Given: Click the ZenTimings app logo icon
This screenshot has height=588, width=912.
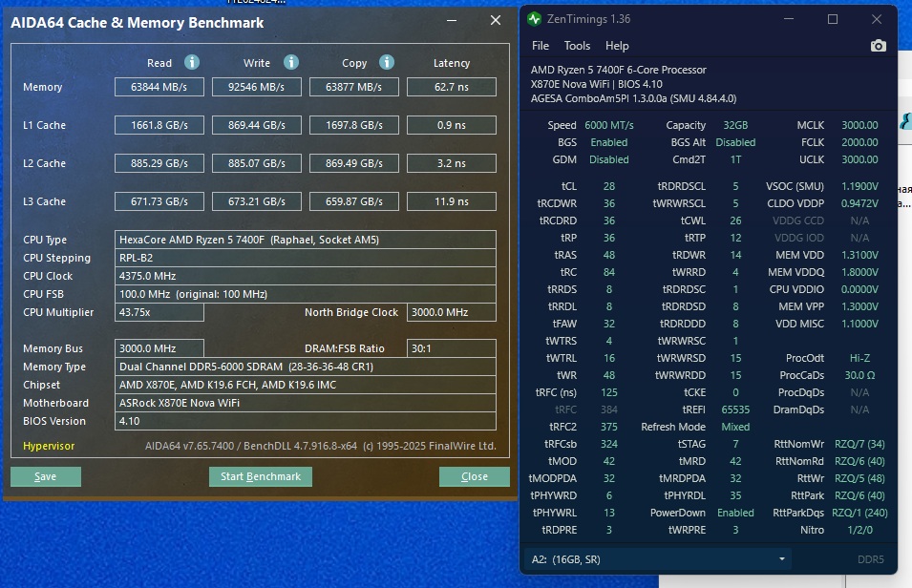Looking at the screenshot, I should coord(534,19).
